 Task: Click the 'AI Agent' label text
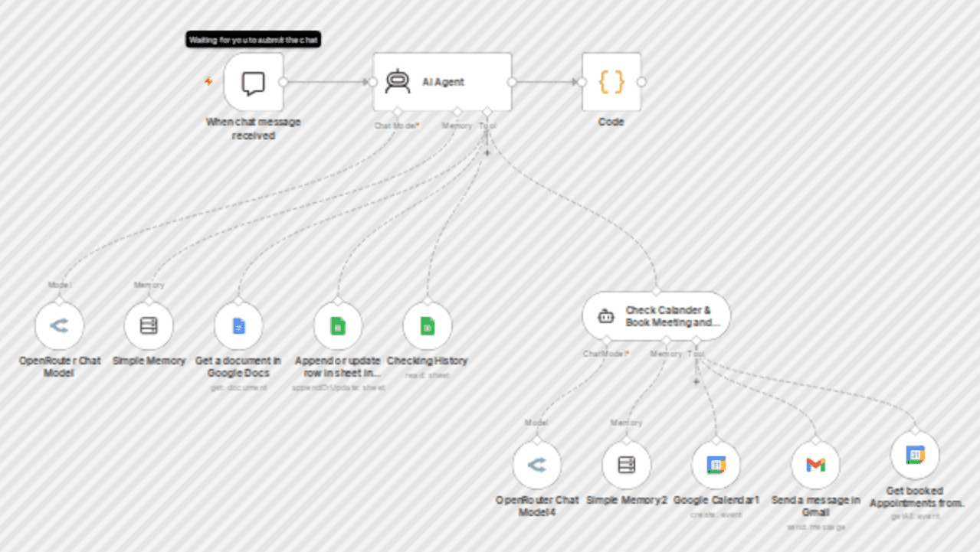click(x=444, y=82)
